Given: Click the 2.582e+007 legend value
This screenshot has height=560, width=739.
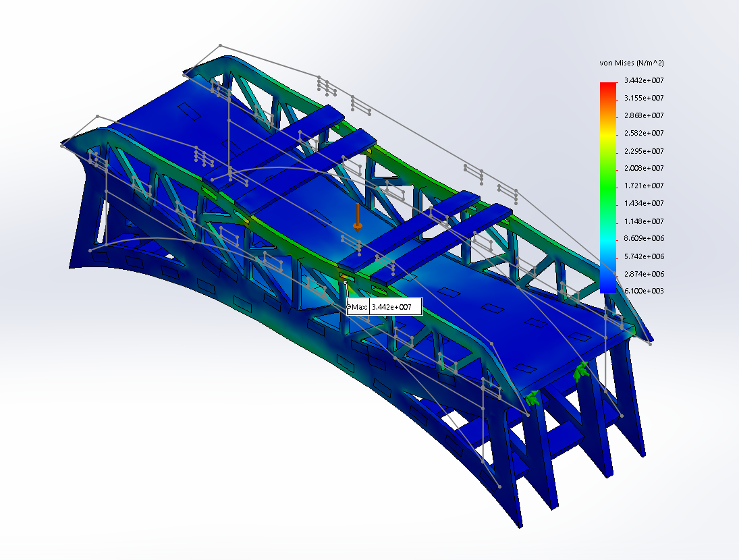Looking at the screenshot, I should coord(644,134).
